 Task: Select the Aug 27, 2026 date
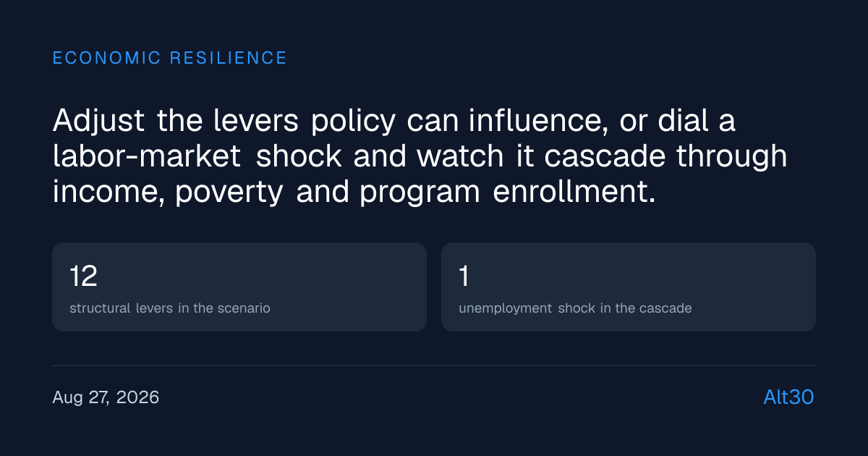pos(106,397)
